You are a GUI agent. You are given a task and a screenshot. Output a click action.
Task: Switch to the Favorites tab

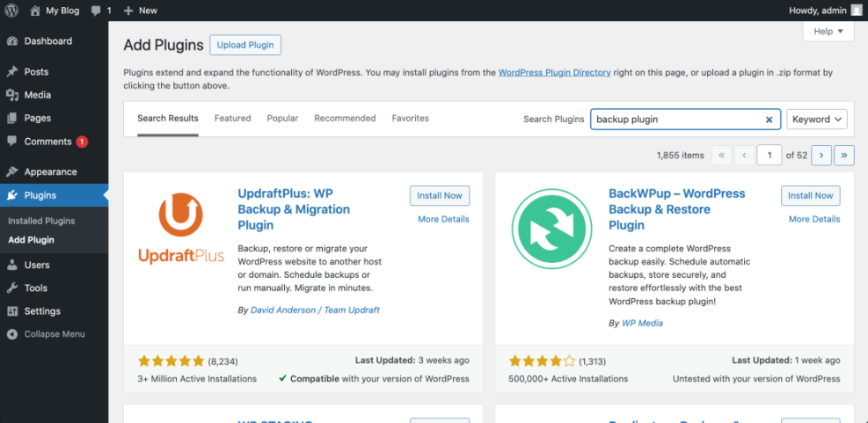pyautogui.click(x=410, y=119)
